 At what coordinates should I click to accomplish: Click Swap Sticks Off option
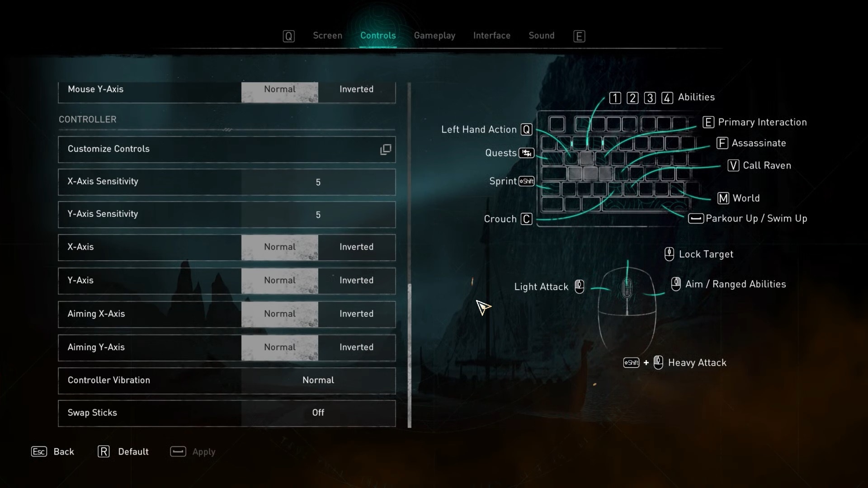[318, 413]
